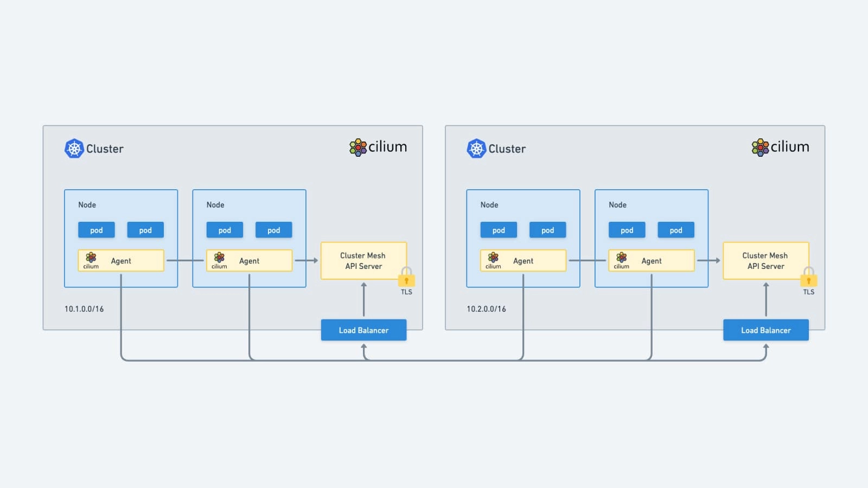This screenshot has width=868, height=488.
Task: Click the Kubernetes wheel icon in right cluster
Action: pos(476,149)
